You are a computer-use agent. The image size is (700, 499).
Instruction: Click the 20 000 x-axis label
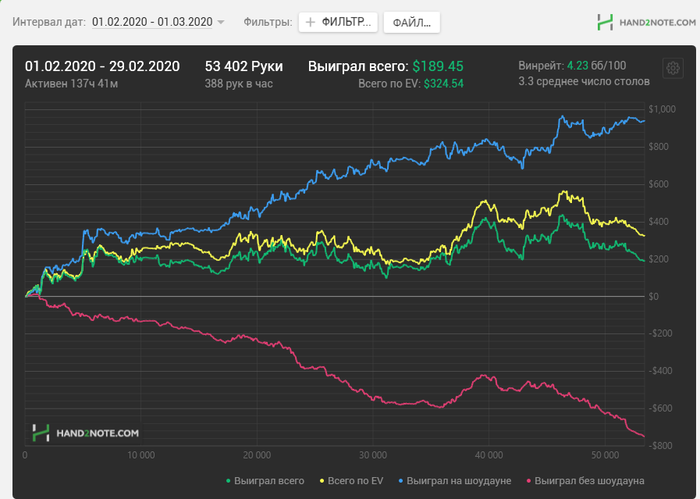click(257, 455)
